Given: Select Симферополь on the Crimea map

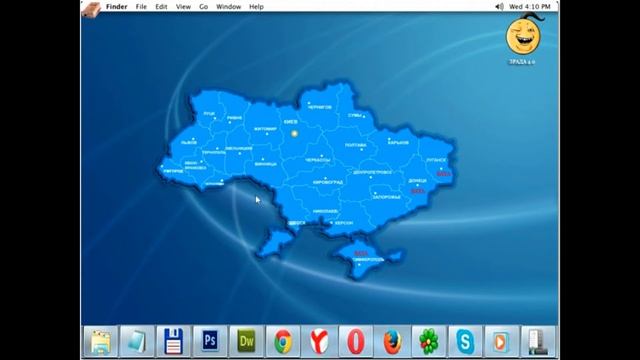Looking at the screenshot, I should (x=368, y=259).
